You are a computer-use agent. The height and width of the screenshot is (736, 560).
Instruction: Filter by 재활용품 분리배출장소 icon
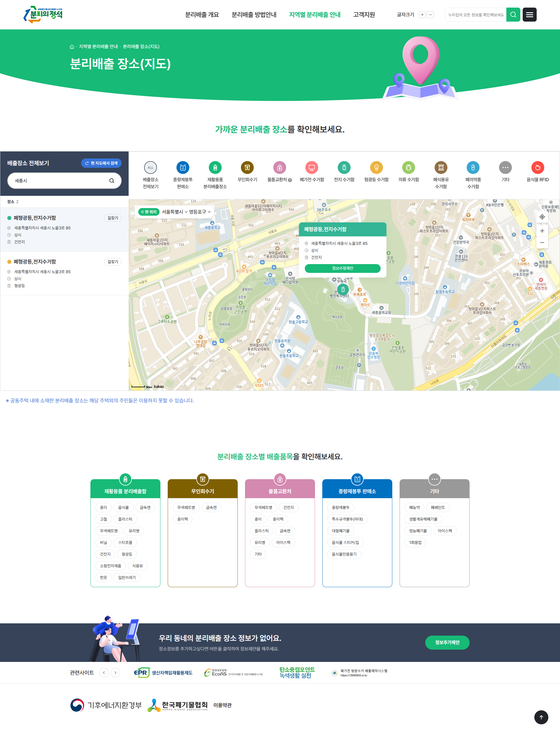215,168
